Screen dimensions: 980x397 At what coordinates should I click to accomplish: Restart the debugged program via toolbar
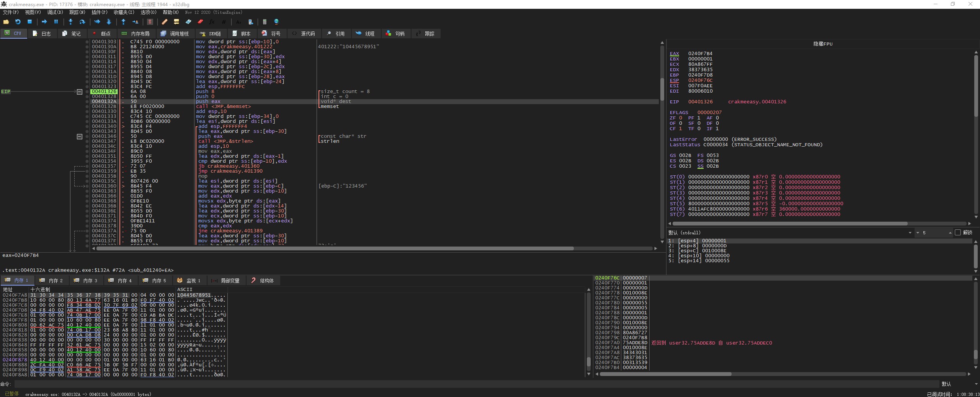point(18,22)
